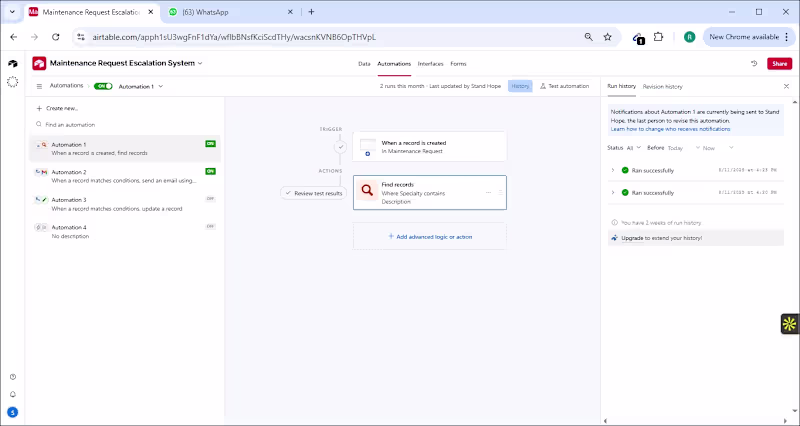Toggle the Automation 1 ON switch in header
Image resolution: width=800 pixels, height=426 pixels.
(103, 86)
